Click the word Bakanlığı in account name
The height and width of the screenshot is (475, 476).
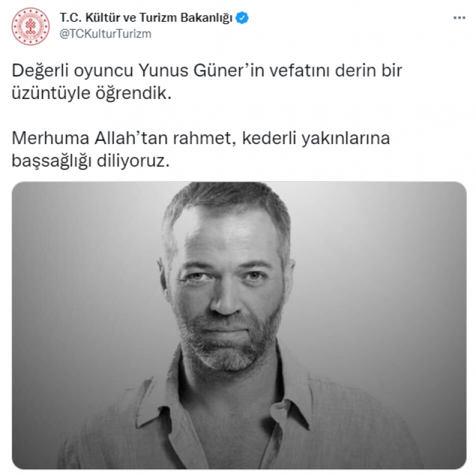206,18
